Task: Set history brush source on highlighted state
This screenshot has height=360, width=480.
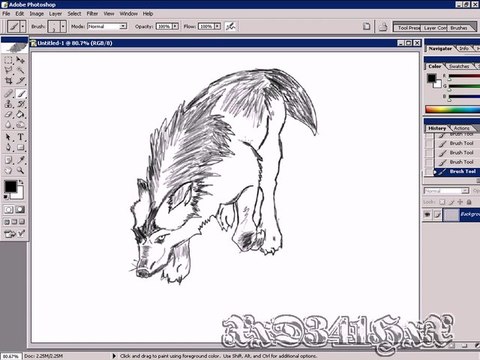Action: pyautogui.click(x=429, y=171)
